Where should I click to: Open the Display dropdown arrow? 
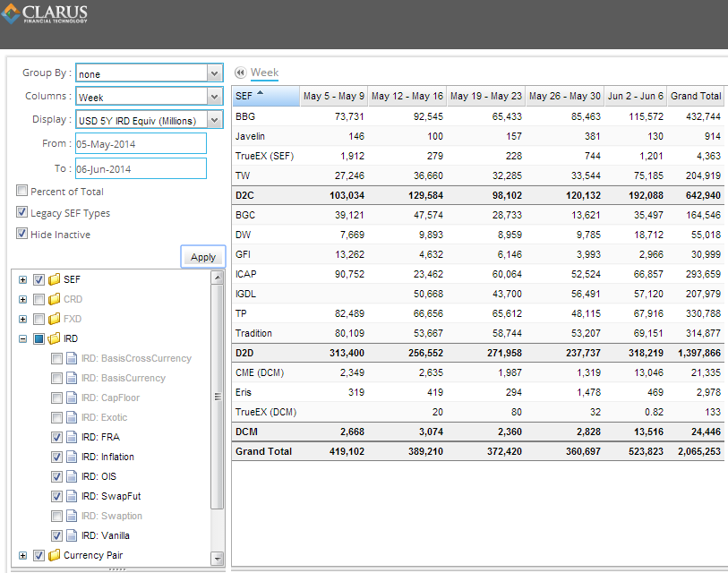(214, 120)
